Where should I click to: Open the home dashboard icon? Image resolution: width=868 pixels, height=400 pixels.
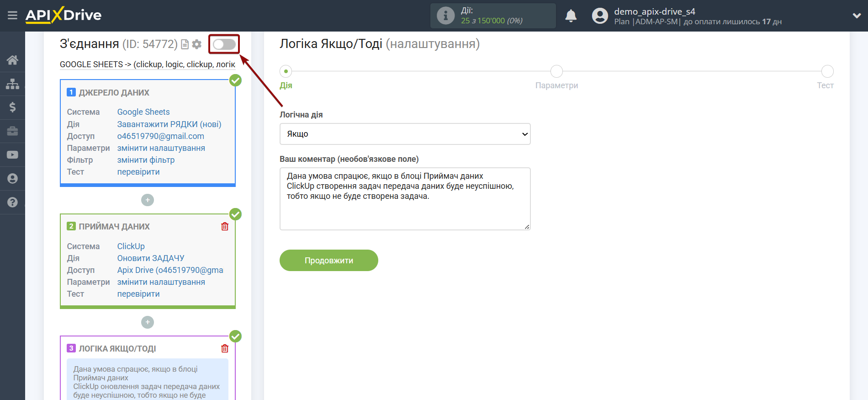pos(12,60)
